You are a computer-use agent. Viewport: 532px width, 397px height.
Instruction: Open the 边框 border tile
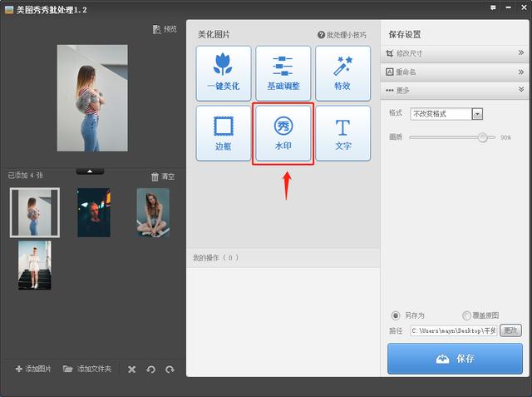(x=224, y=133)
